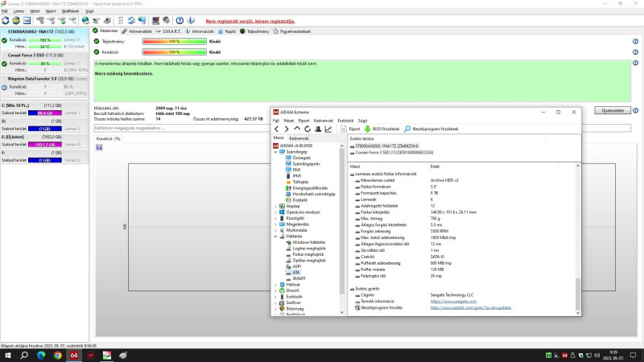Click the help icon next to Újratesztelés

[x=635, y=110]
